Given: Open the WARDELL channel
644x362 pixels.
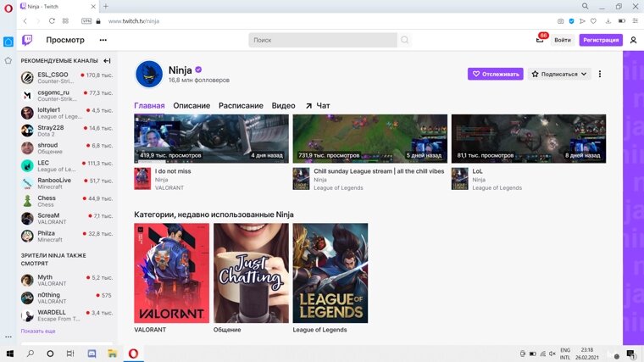Looking at the screenshot, I should 67,315.
